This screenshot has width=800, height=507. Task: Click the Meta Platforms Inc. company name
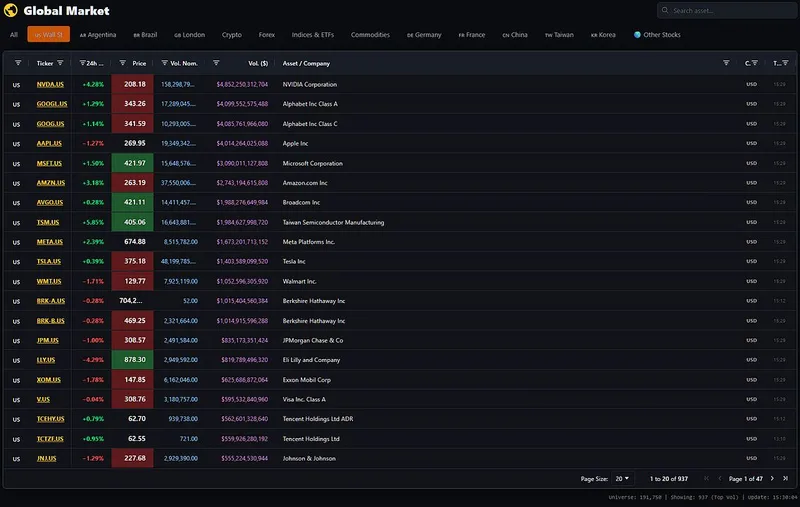coord(309,242)
